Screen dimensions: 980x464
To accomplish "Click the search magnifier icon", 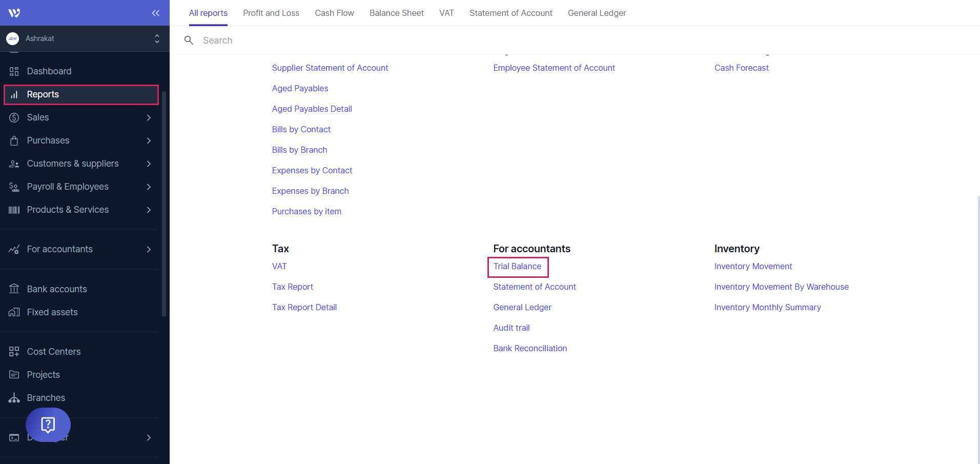I will click(189, 41).
